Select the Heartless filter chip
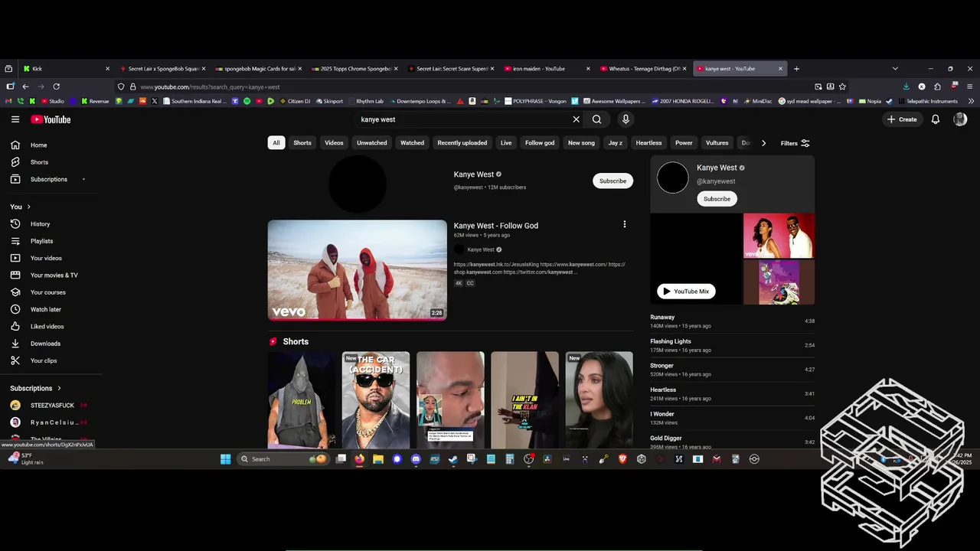The height and width of the screenshot is (551, 980). [648, 143]
